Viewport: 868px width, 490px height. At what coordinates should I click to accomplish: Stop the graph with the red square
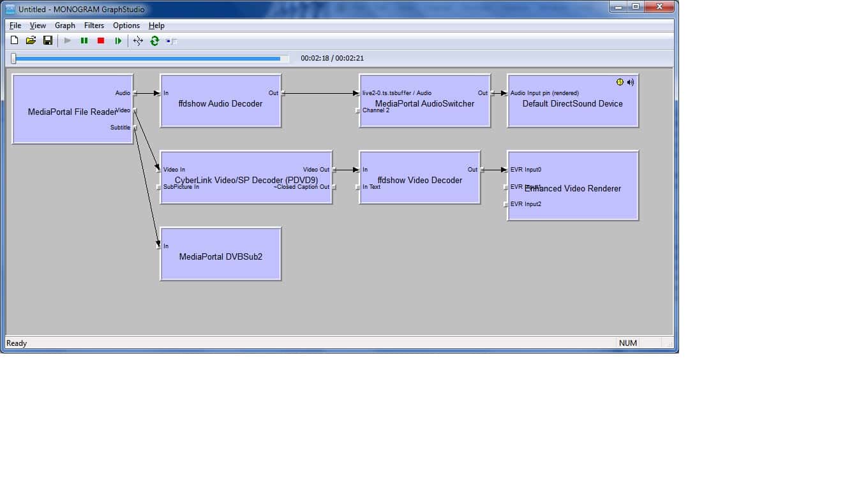point(101,41)
